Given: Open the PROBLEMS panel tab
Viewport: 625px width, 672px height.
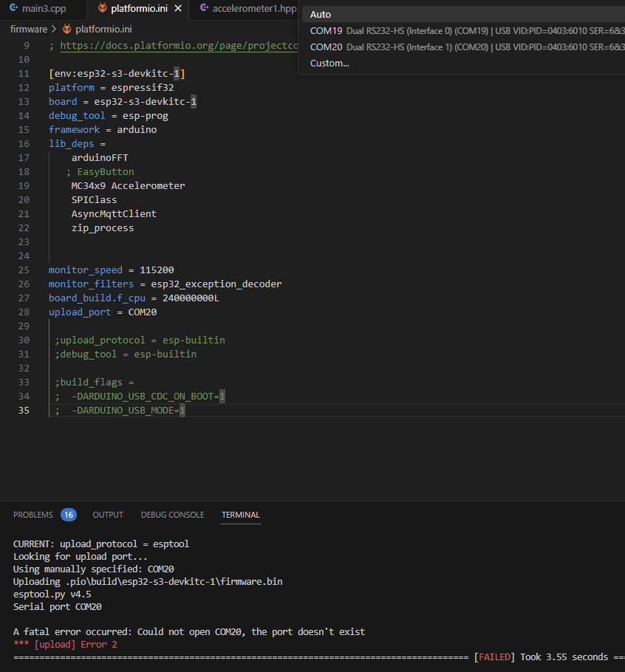Looking at the screenshot, I should click(33, 515).
